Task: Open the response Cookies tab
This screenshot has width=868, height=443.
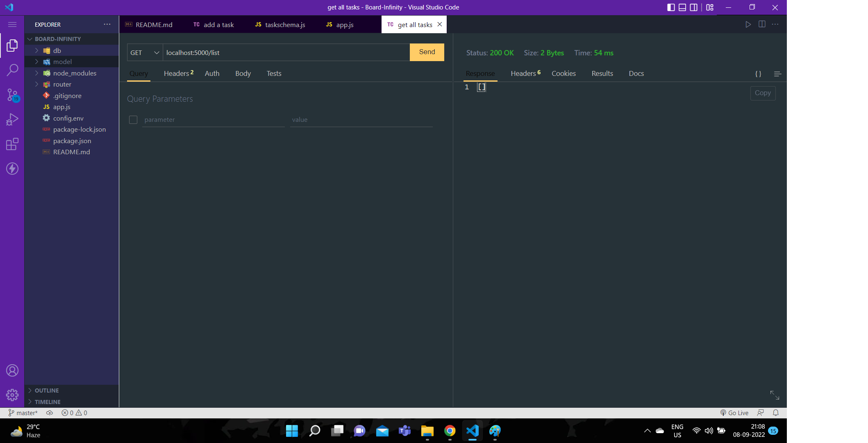Action: 564,73
